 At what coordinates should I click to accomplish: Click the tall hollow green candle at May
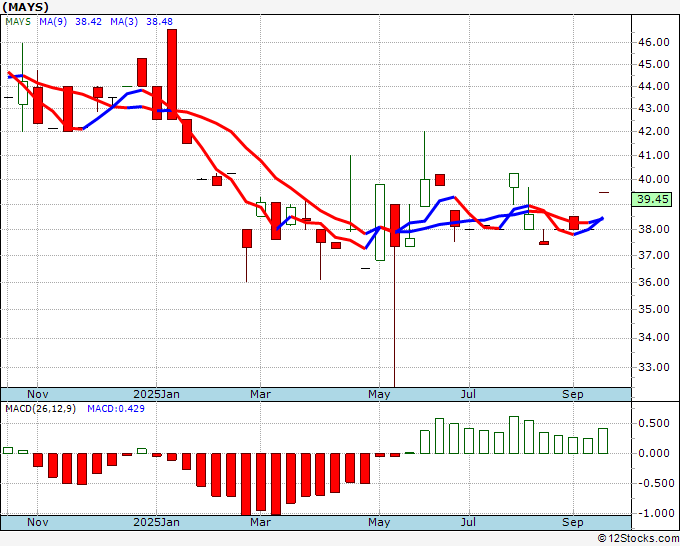tap(380, 222)
